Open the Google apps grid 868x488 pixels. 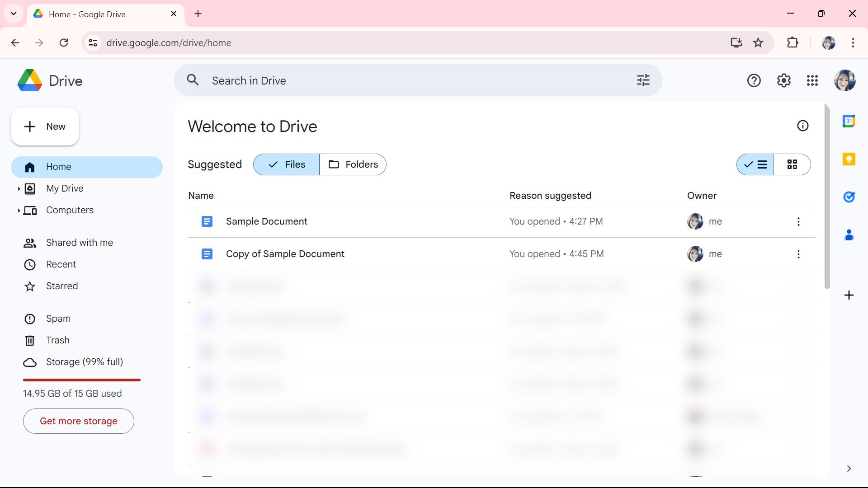pyautogui.click(x=812, y=80)
